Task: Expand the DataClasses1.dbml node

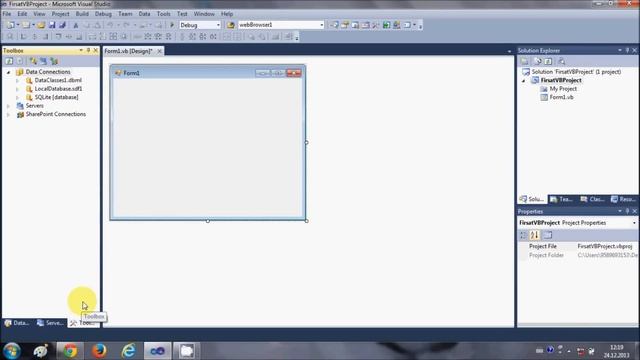Action: point(17,80)
